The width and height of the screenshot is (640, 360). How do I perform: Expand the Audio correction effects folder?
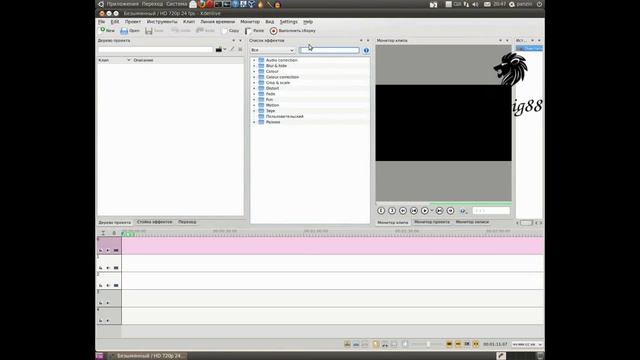tap(254, 60)
